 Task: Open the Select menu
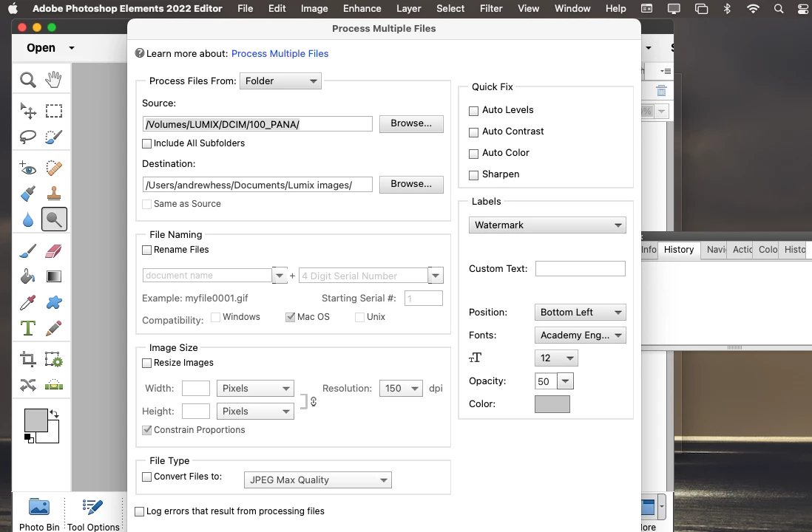[450, 8]
